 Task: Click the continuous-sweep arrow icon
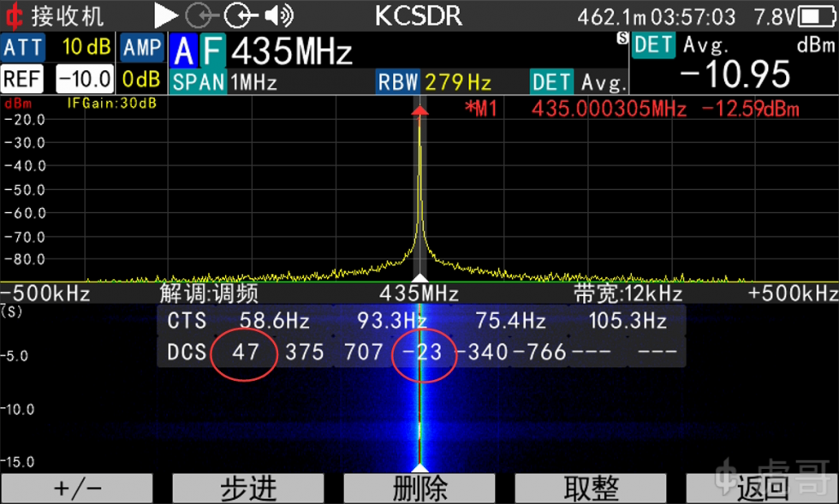pos(164,15)
